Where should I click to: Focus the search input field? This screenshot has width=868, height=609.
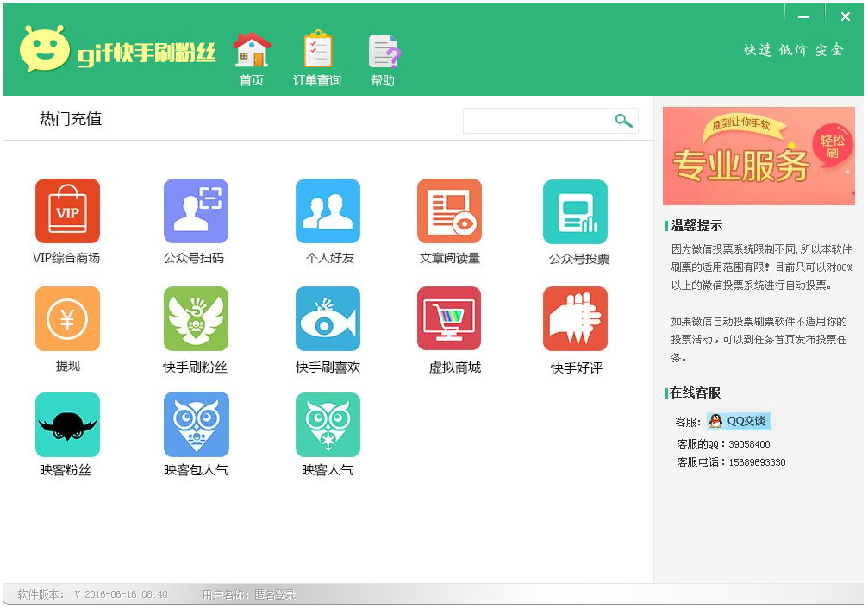click(536, 121)
